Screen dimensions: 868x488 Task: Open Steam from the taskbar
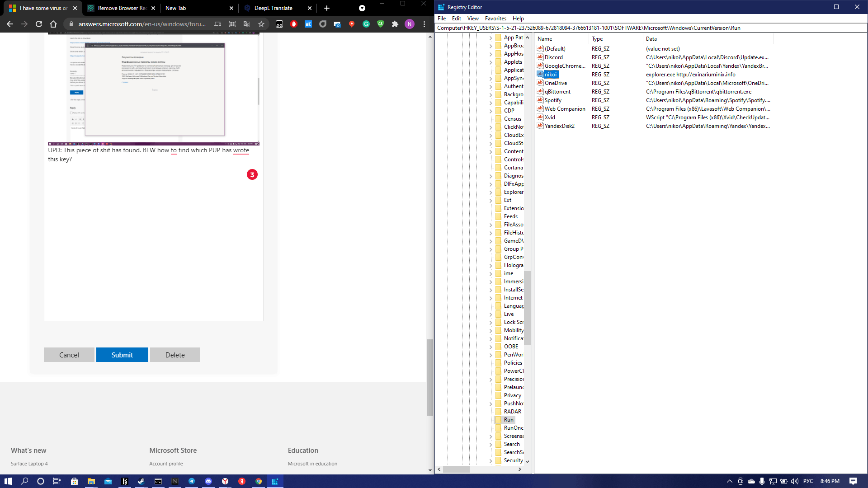[x=141, y=481]
